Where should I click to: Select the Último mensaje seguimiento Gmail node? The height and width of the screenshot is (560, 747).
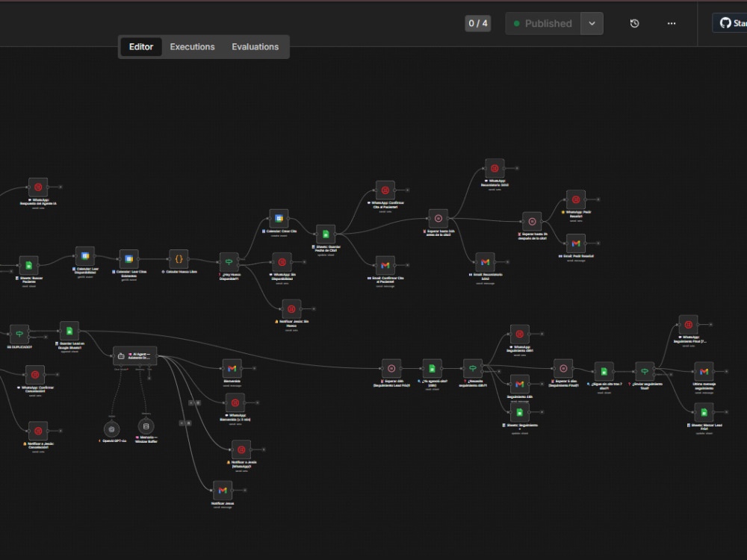click(x=704, y=371)
